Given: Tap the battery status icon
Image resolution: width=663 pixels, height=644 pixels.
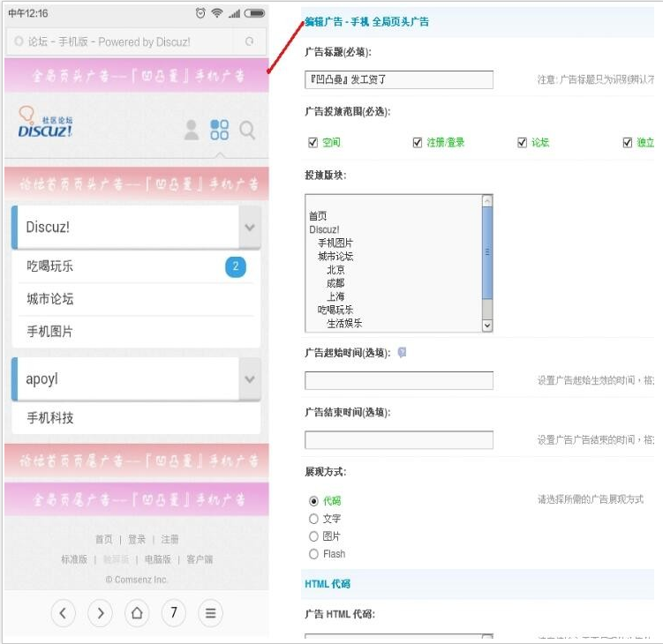Looking at the screenshot, I should (x=254, y=13).
